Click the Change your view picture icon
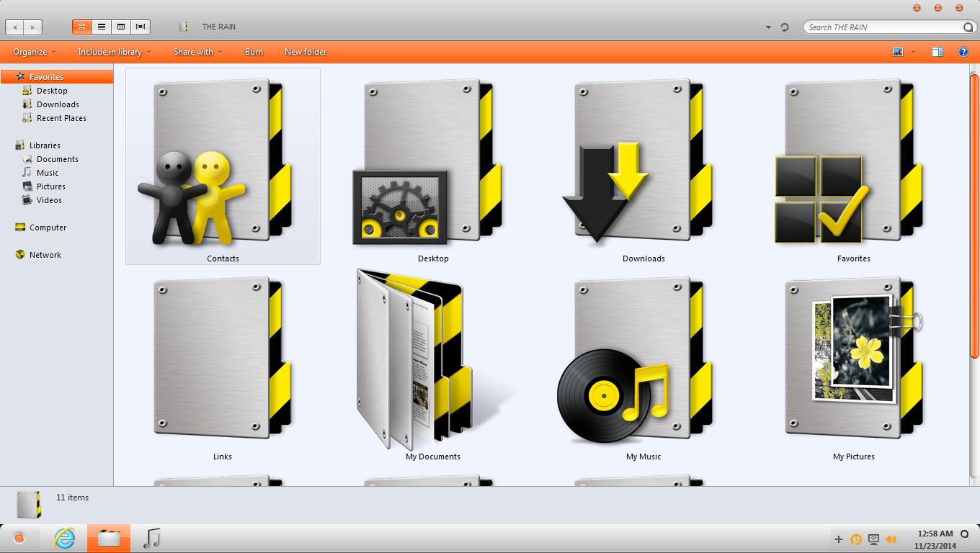 [x=898, y=52]
